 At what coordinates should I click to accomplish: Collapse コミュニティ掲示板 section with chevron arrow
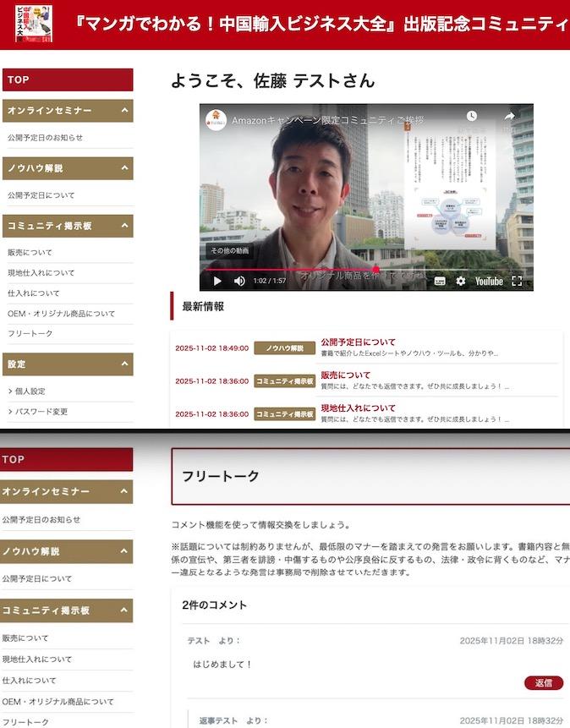(125, 226)
